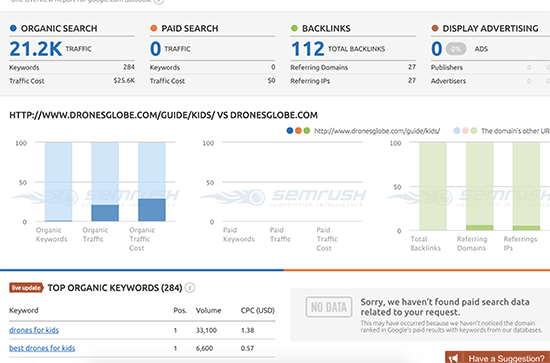The width and height of the screenshot is (550, 363).
Task: Open the 'drones for kids' keyword link
Action: (x=34, y=330)
